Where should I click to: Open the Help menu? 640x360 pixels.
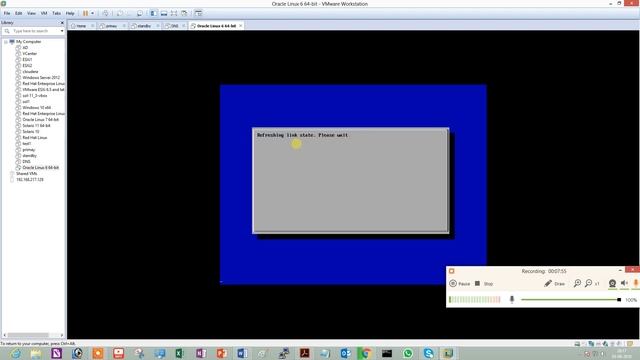pos(70,13)
